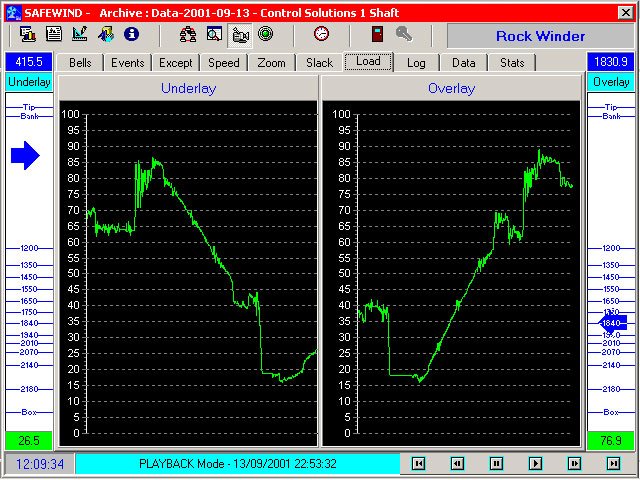
Task: Open the Stats tab
Action: [512, 63]
